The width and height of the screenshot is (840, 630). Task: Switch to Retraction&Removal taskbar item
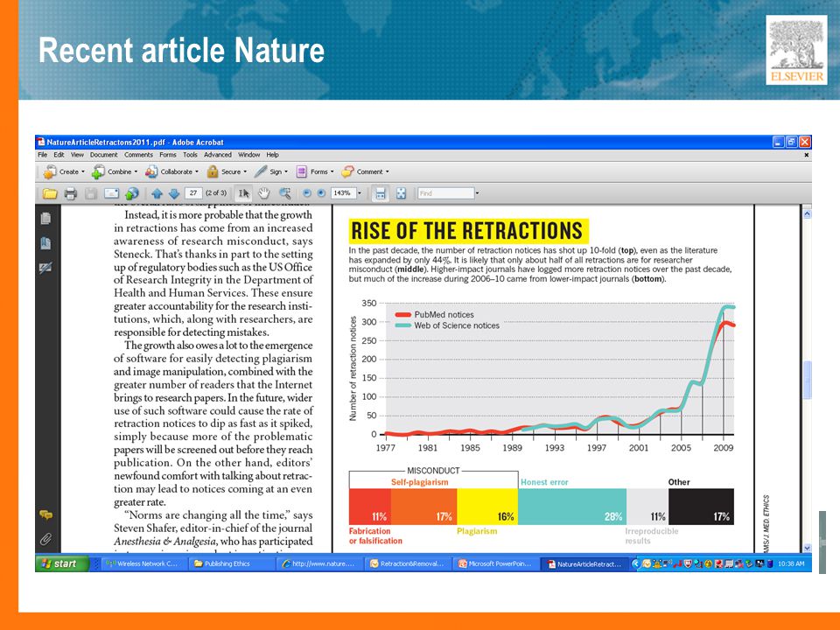pyautogui.click(x=407, y=563)
